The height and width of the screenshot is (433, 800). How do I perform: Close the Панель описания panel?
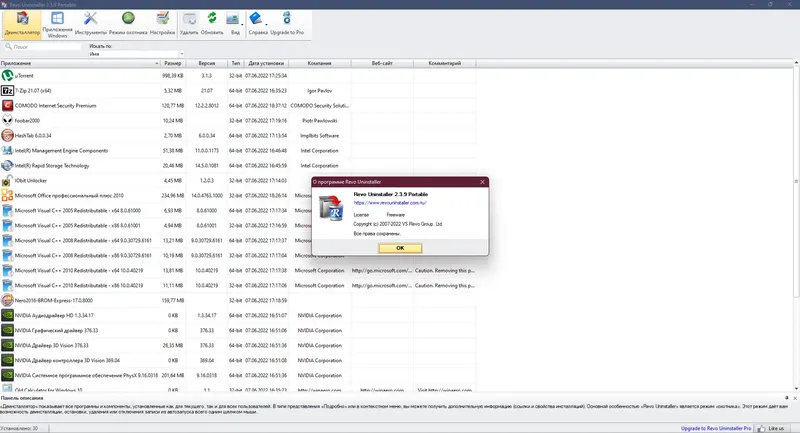click(x=795, y=398)
